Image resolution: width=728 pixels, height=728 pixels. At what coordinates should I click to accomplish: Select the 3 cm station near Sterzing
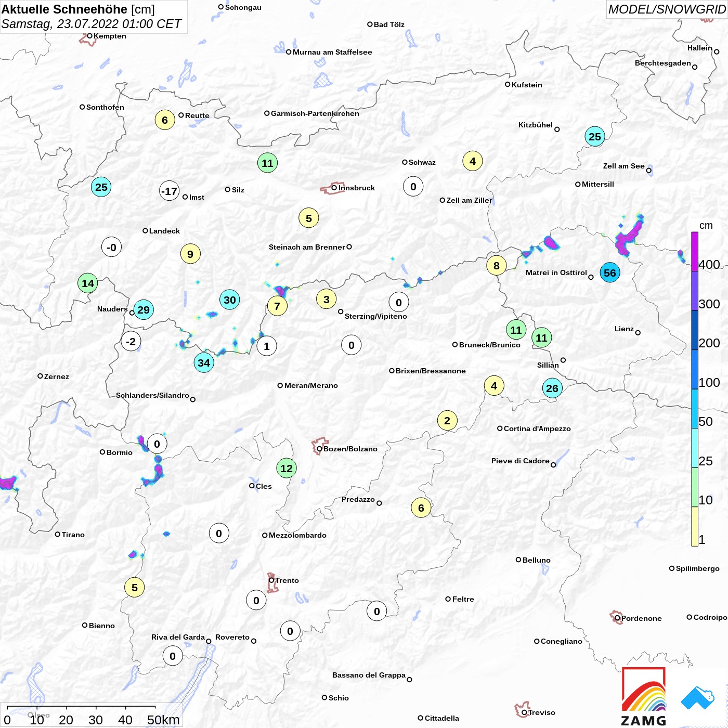[x=327, y=299]
